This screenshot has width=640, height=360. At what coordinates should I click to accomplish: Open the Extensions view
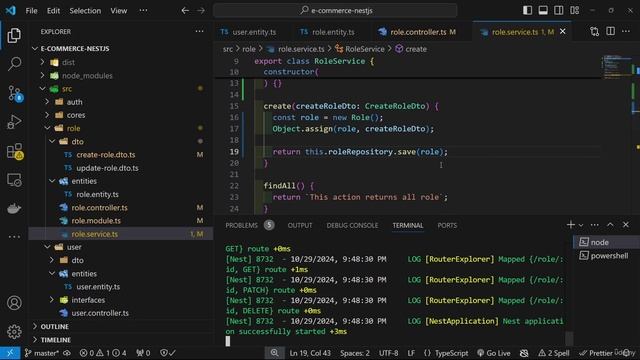click(x=15, y=151)
